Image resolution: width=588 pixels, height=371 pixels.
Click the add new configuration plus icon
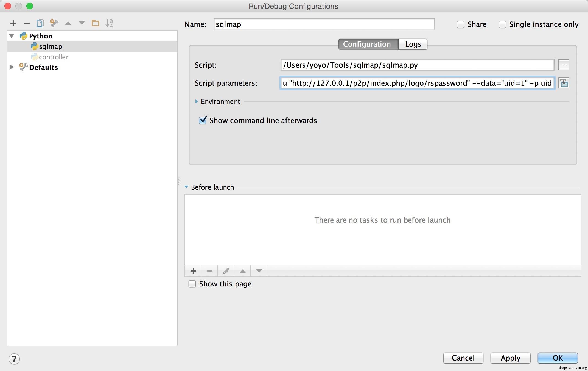[x=13, y=23]
